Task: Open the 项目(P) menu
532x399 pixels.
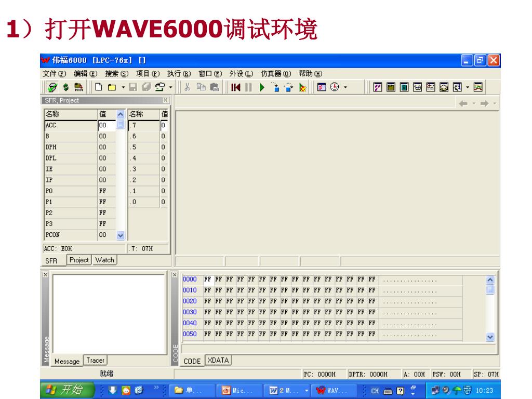Action: (148, 74)
